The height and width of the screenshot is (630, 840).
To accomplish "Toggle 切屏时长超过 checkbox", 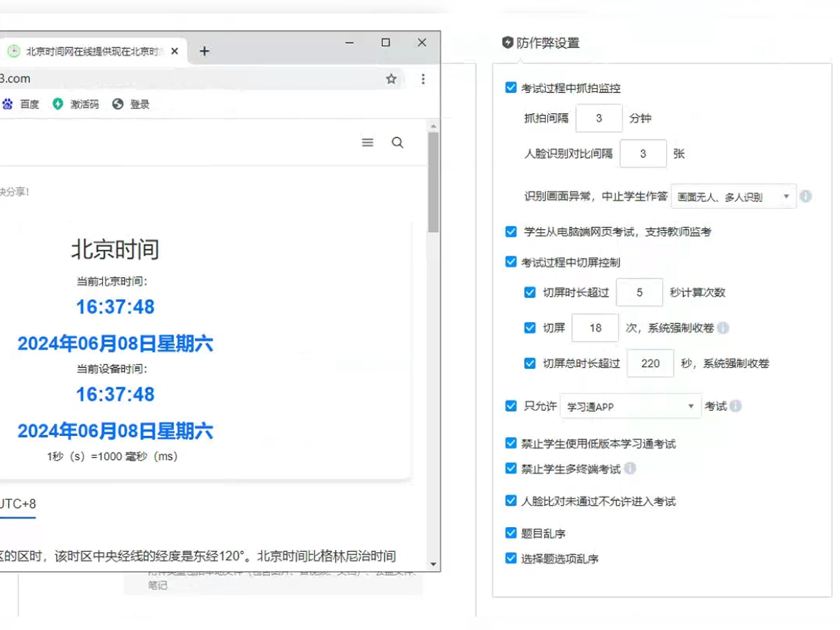I will tap(530, 292).
